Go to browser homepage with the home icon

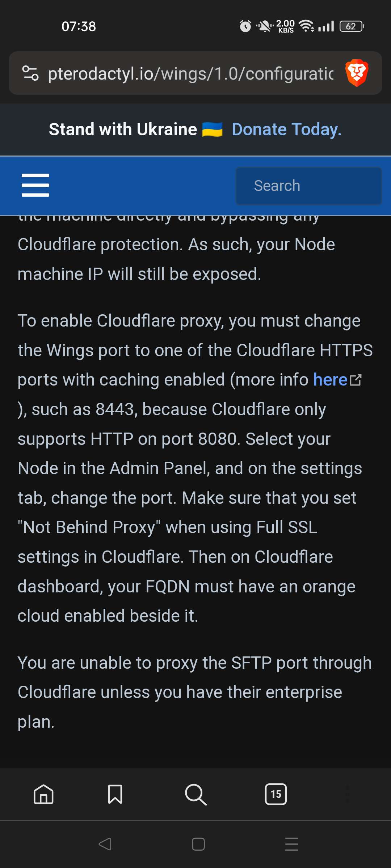point(43,795)
